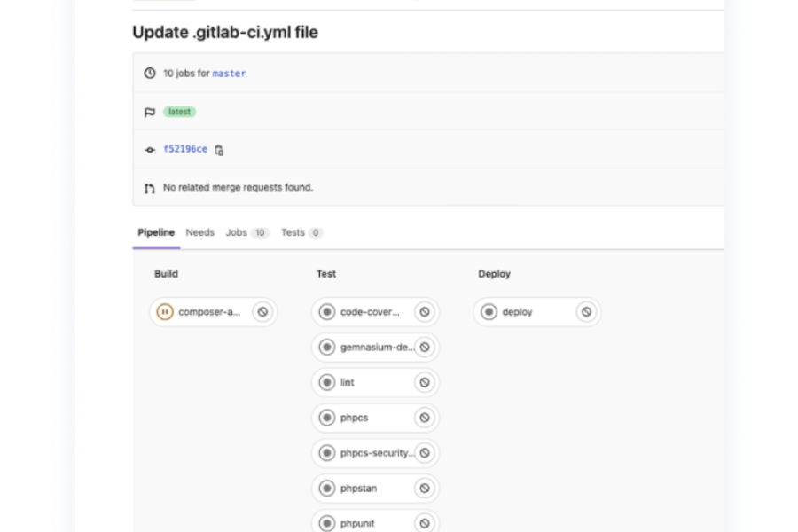Click the 10 count badge on Jobs
798x532 pixels.
coord(260,232)
